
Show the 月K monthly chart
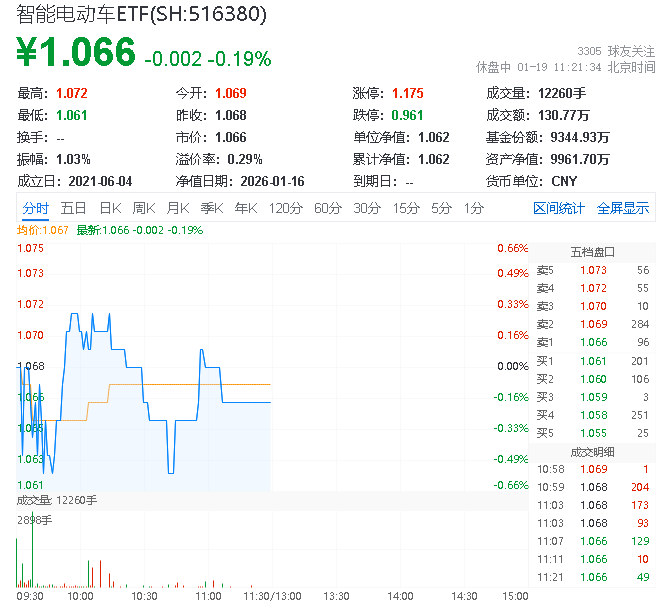(178, 208)
